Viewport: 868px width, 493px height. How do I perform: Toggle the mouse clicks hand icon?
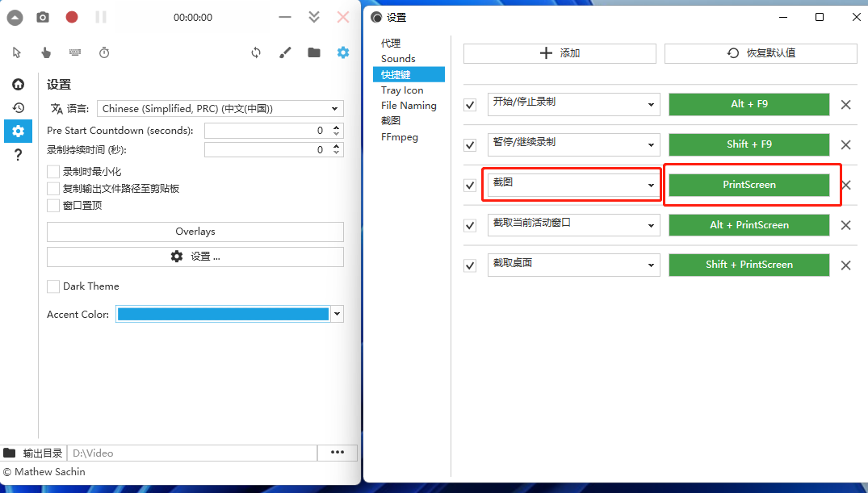click(x=46, y=52)
